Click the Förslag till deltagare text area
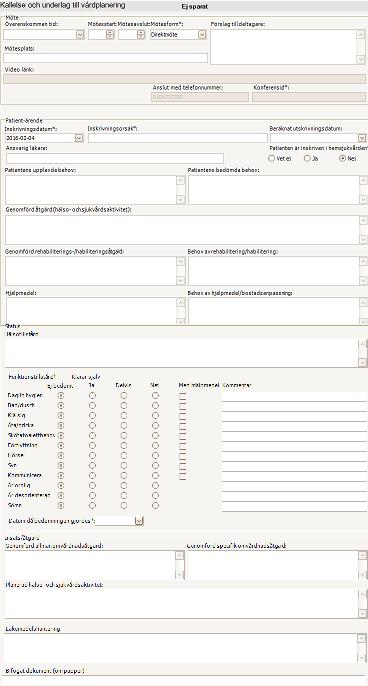368x686 pixels. 284,47
